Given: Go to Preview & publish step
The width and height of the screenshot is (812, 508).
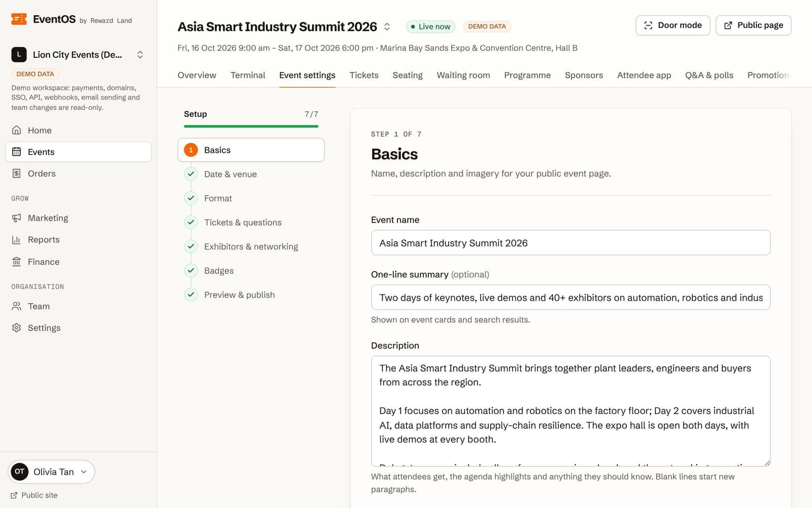Looking at the screenshot, I should [x=251, y=295].
